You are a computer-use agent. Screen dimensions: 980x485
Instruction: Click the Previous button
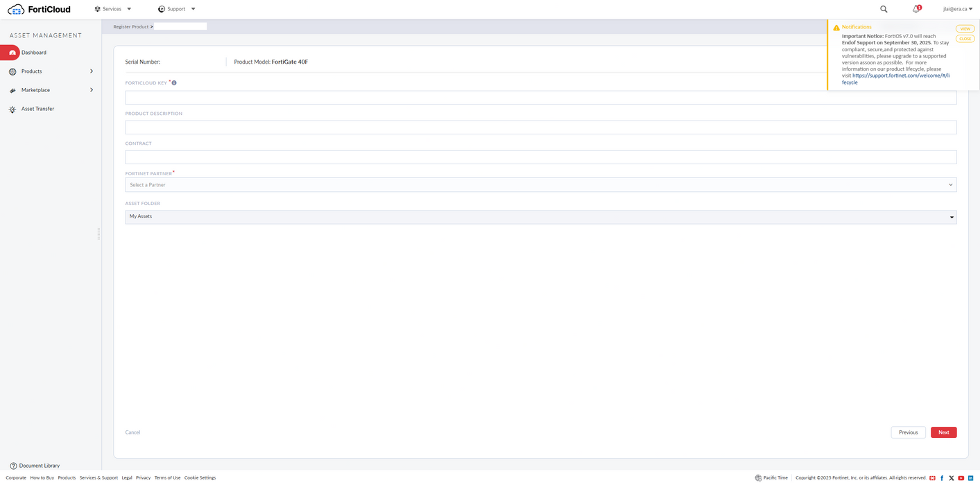tap(909, 432)
